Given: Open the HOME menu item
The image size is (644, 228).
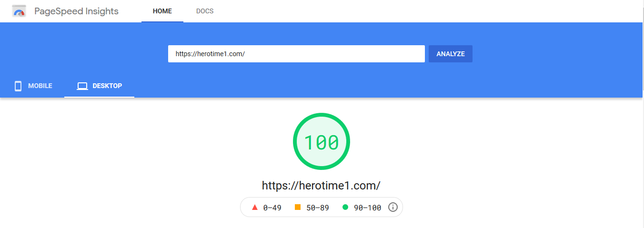Looking at the screenshot, I should click(x=162, y=11).
